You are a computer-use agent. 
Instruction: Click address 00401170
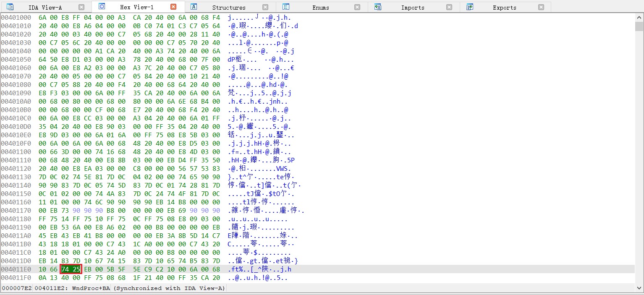tap(16, 211)
